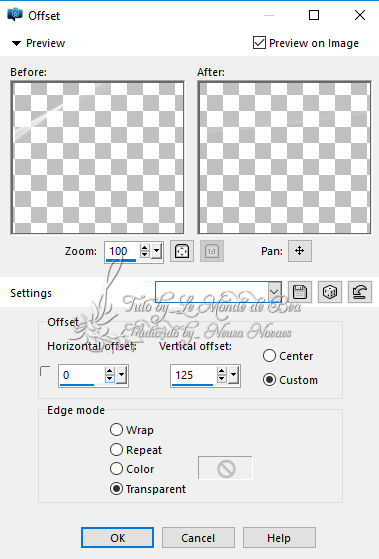The width and height of the screenshot is (379, 559).
Task: Open the Zoom value dropdown arrow
Action: (157, 251)
